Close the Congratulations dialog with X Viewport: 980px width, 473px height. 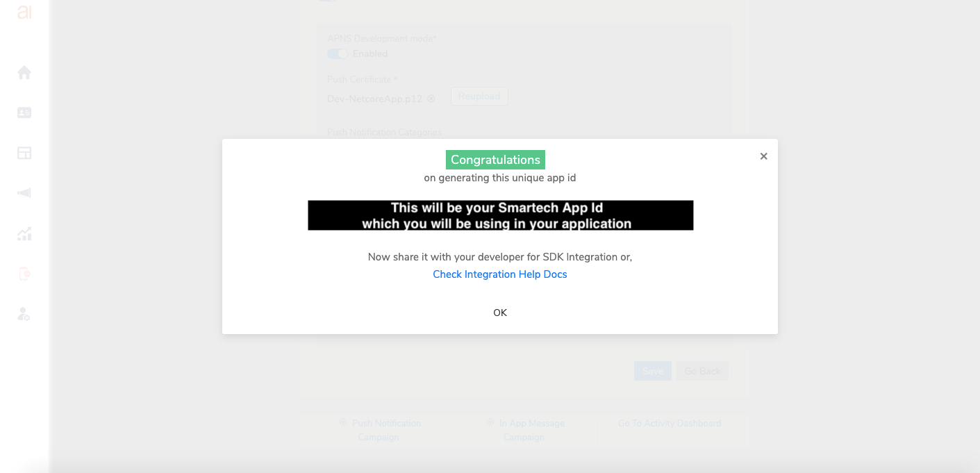point(763,156)
